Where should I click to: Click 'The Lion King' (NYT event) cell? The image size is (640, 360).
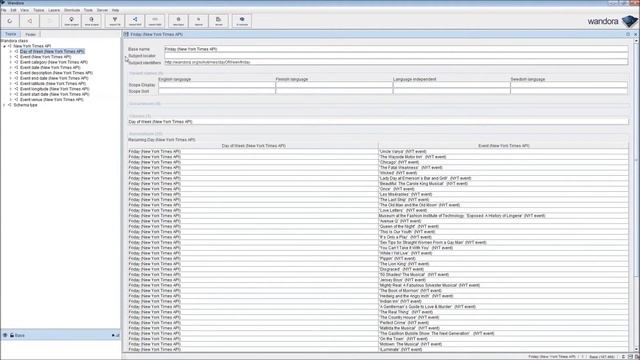503,264
